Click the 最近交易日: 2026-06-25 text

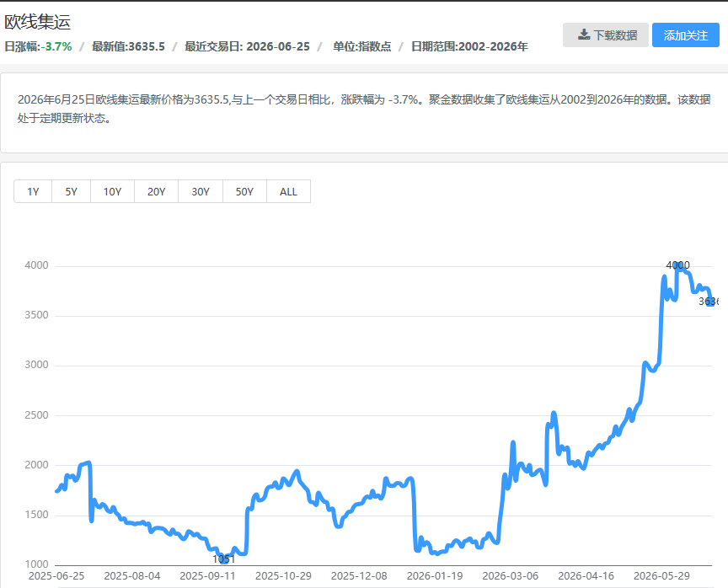(247, 46)
